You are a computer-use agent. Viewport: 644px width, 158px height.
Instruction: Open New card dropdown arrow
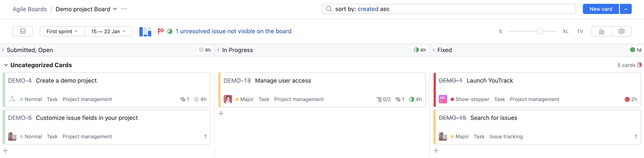pos(626,9)
